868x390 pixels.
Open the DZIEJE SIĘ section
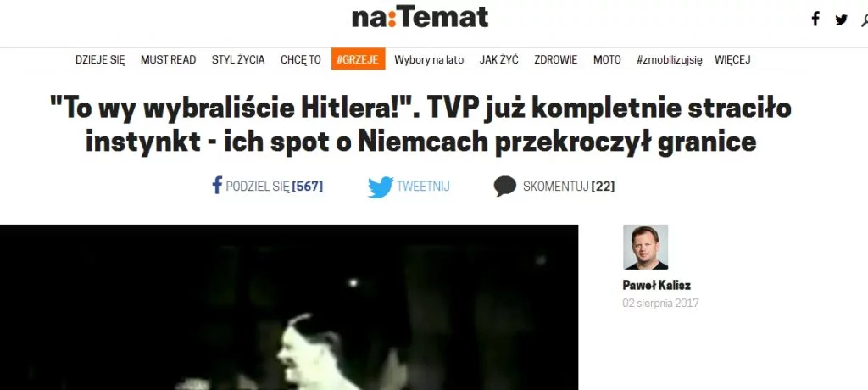click(x=100, y=60)
